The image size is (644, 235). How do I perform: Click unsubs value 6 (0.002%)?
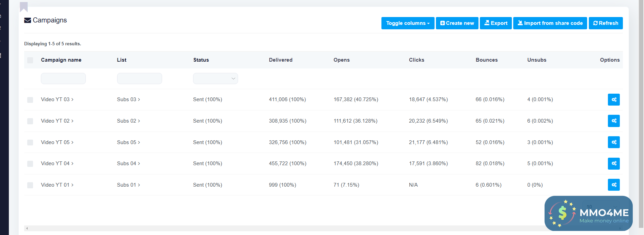pos(540,121)
